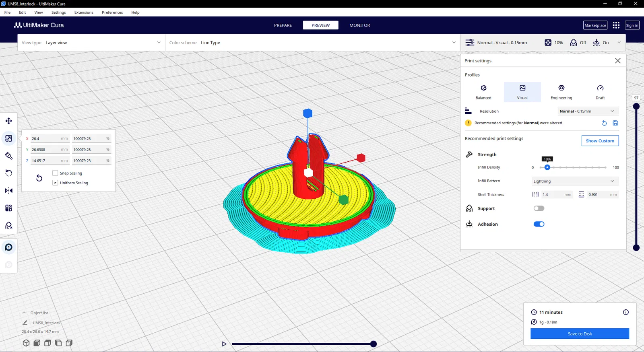Click the Save to Disk button
The image size is (644, 352).
click(580, 333)
